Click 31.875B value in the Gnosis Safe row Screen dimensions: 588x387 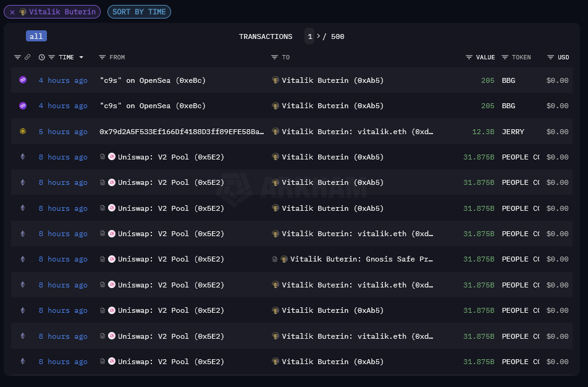479,259
